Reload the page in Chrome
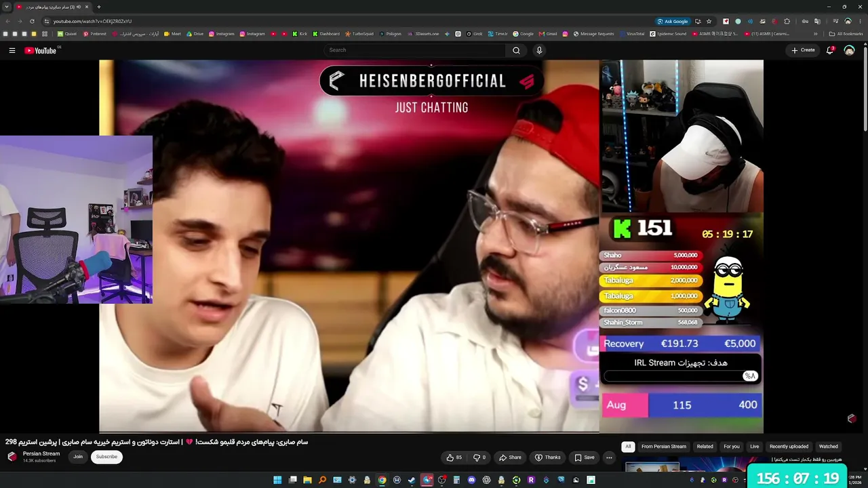 tap(32, 21)
